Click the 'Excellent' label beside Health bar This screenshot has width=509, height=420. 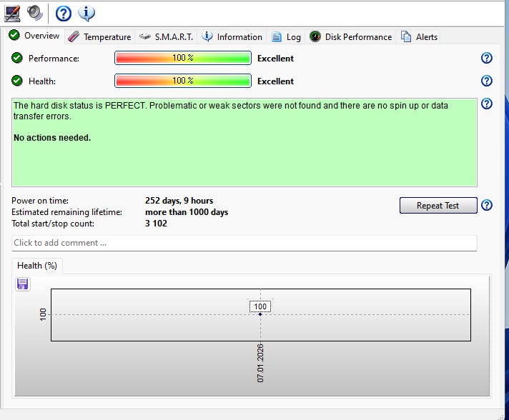[x=275, y=81]
